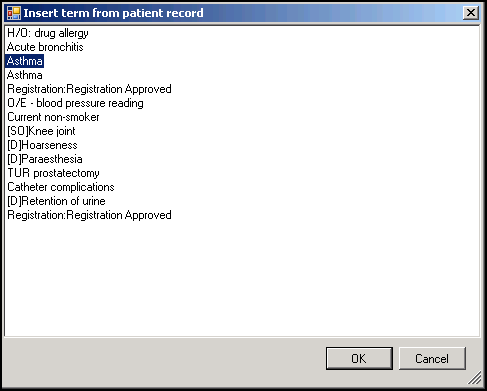
Task: Select Catheter complications entry
Action: tap(61, 187)
